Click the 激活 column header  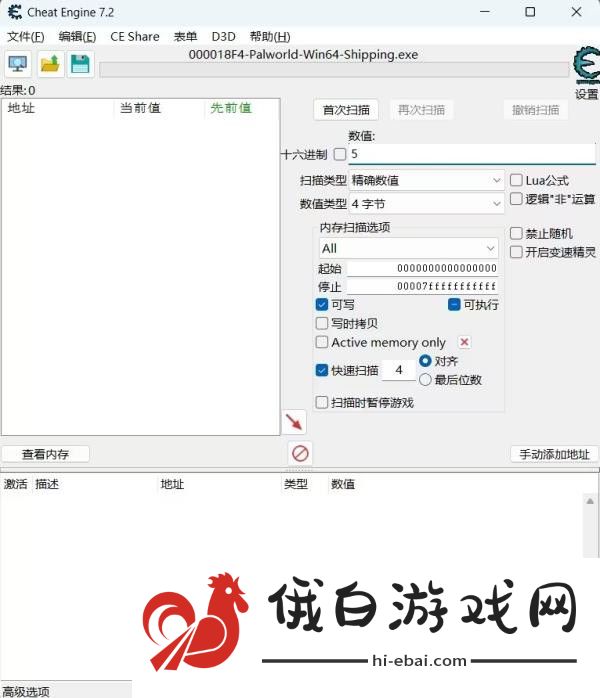(x=16, y=484)
